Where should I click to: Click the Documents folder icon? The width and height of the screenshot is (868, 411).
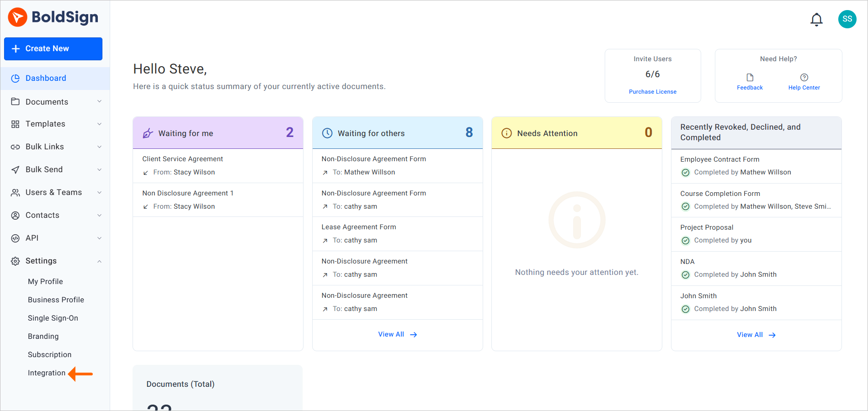(16, 101)
